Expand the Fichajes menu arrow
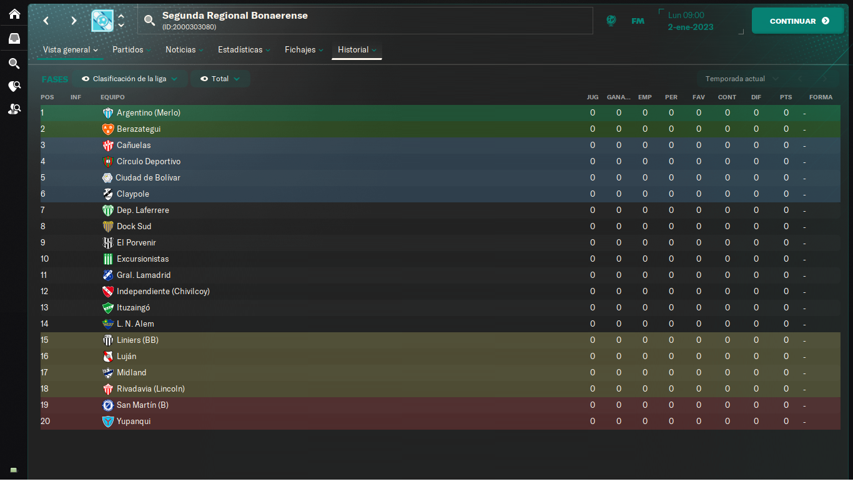The height and width of the screenshot is (504, 853). tap(321, 50)
